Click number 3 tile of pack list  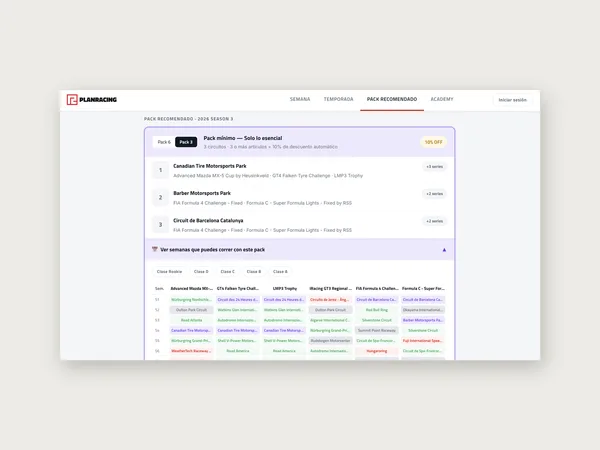[x=160, y=225]
